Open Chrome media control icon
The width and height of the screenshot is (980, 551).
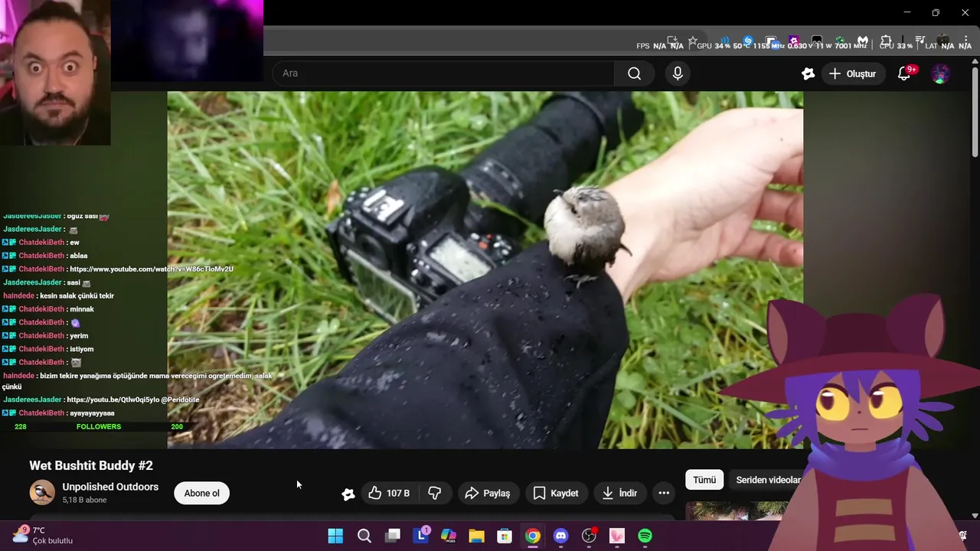coord(920,41)
